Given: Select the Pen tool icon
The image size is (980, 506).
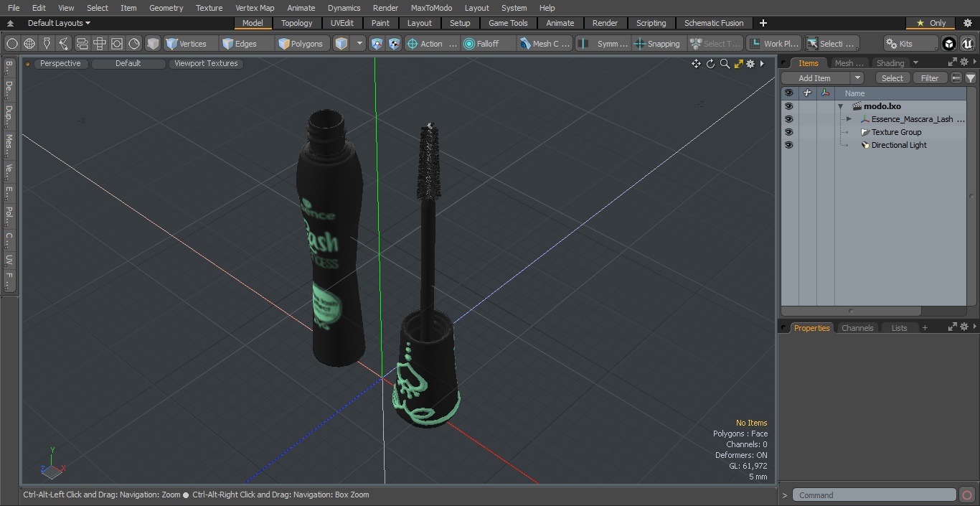Looking at the screenshot, I should click(47, 44).
